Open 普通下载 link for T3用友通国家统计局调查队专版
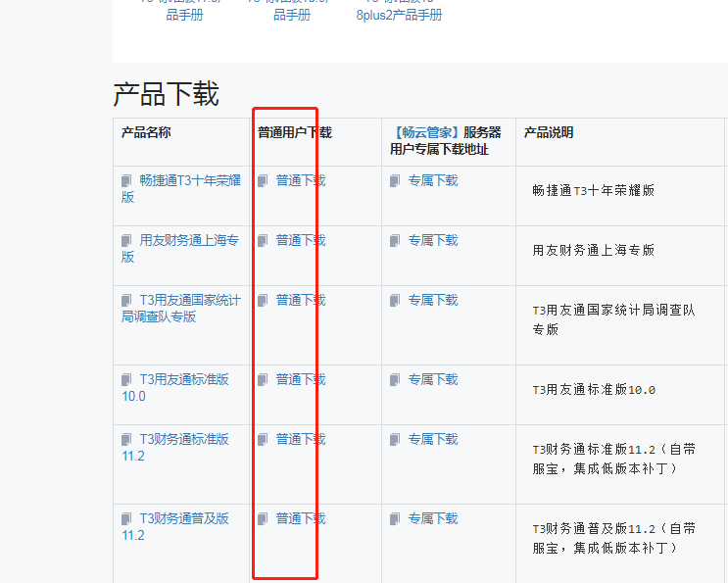This screenshot has width=728, height=583. pyautogui.click(x=301, y=301)
